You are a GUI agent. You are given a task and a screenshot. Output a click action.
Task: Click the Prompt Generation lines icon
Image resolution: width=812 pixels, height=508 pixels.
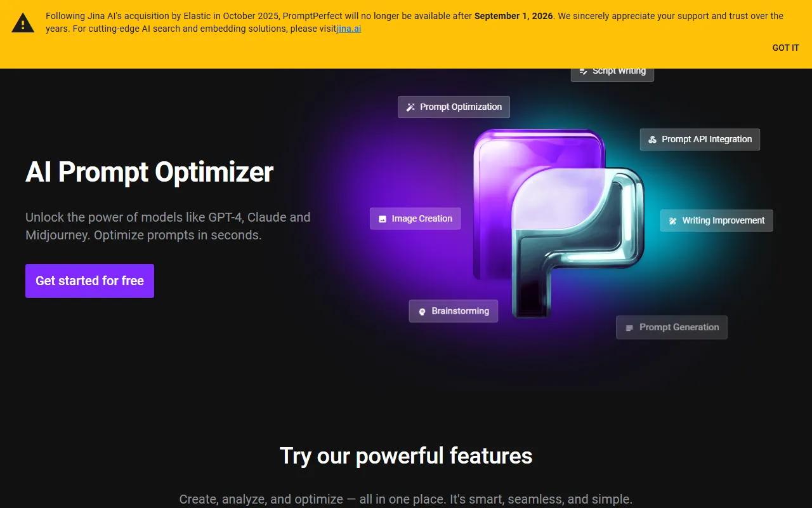pyautogui.click(x=629, y=328)
